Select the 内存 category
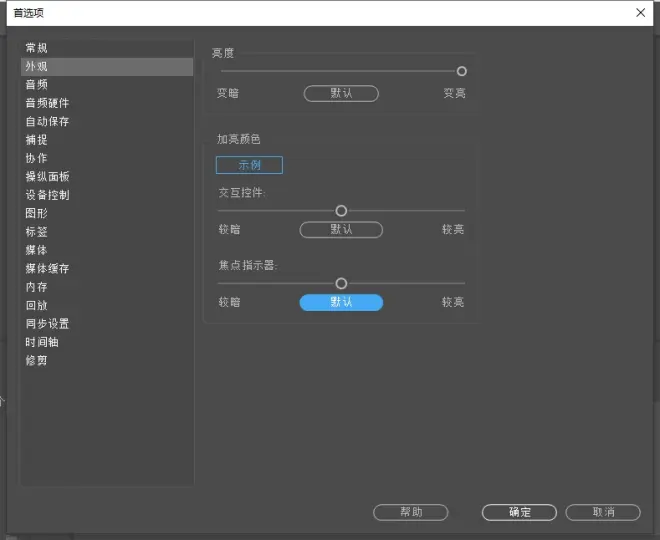This screenshot has width=660, height=540. (x=36, y=287)
